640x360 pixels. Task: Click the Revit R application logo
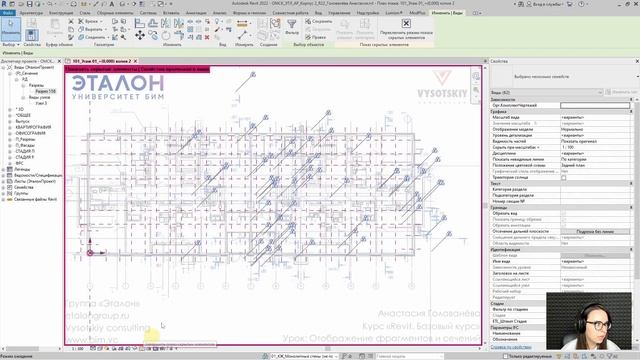[4, 4]
